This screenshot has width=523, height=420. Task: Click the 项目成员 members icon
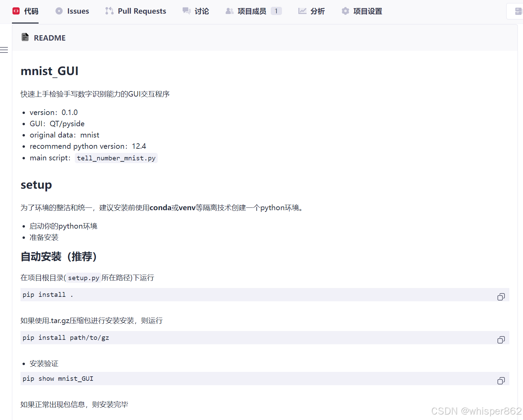pos(229,11)
